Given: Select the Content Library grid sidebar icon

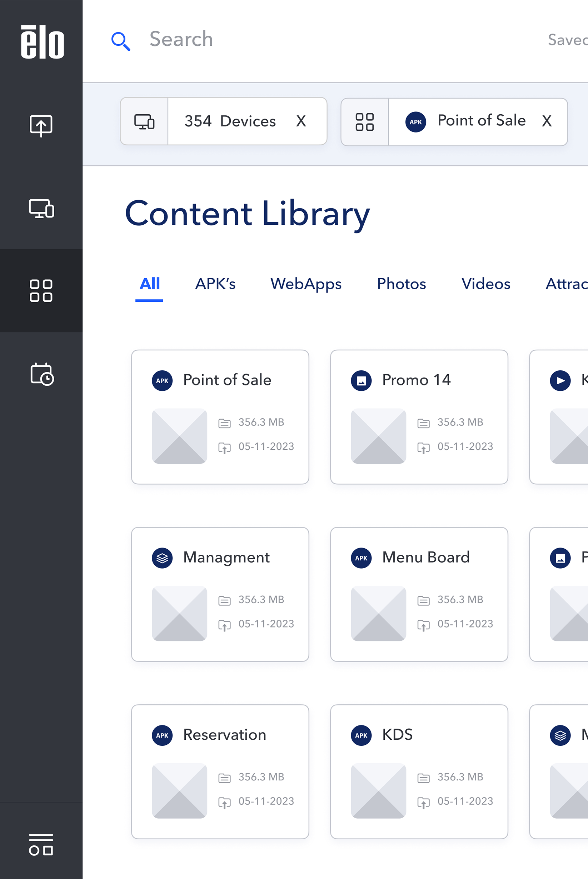Looking at the screenshot, I should tap(41, 290).
